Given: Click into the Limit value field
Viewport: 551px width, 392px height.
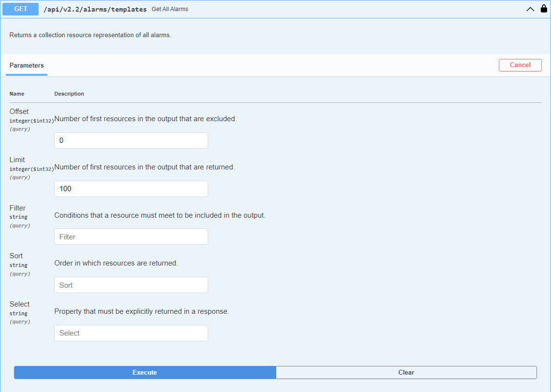Looking at the screenshot, I should (131, 189).
